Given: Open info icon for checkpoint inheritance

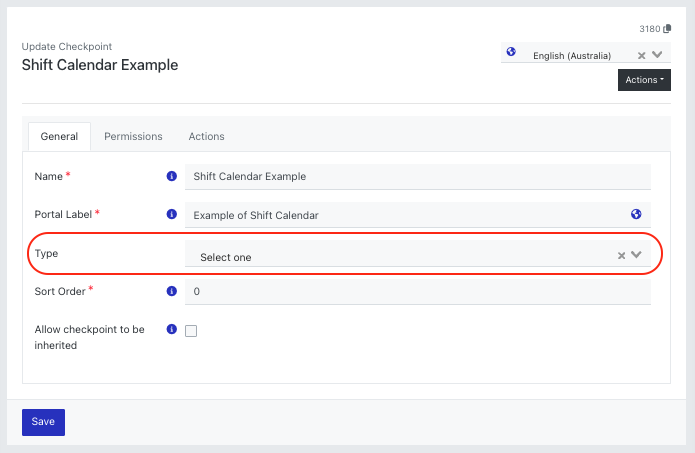Looking at the screenshot, I should click(172, 329).
